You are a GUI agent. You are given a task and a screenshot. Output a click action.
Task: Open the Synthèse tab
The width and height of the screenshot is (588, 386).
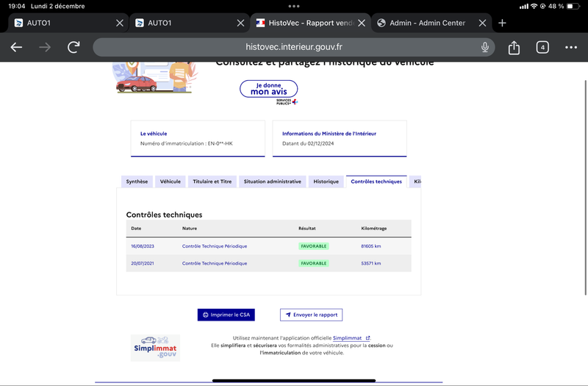(137, 182)
